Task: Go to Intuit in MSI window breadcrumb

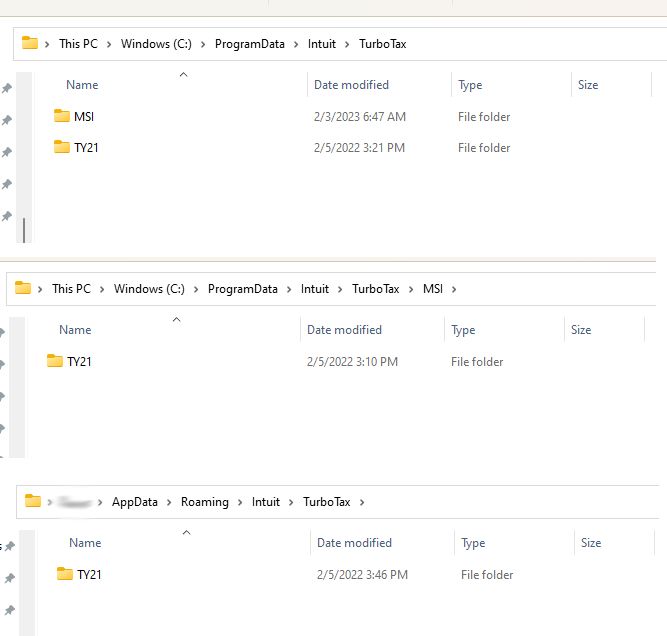Action: pyautogui.click(x=315, y=289)
